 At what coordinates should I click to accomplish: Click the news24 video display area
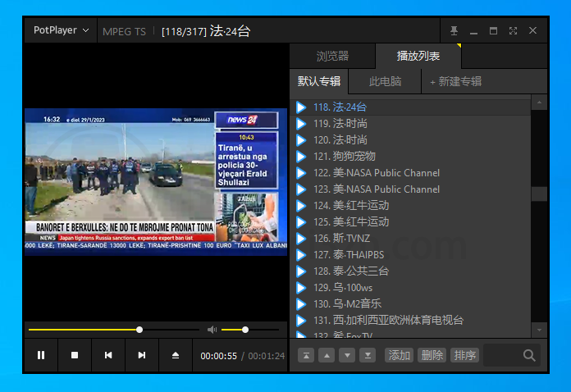(x=156, y=181)
